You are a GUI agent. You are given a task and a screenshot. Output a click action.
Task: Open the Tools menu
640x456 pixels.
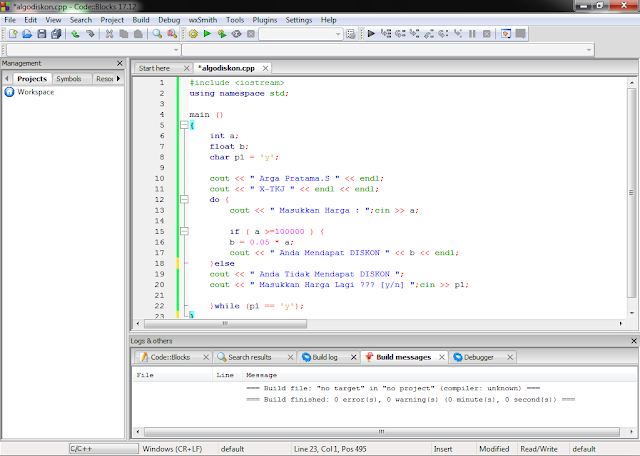point(235,20)
